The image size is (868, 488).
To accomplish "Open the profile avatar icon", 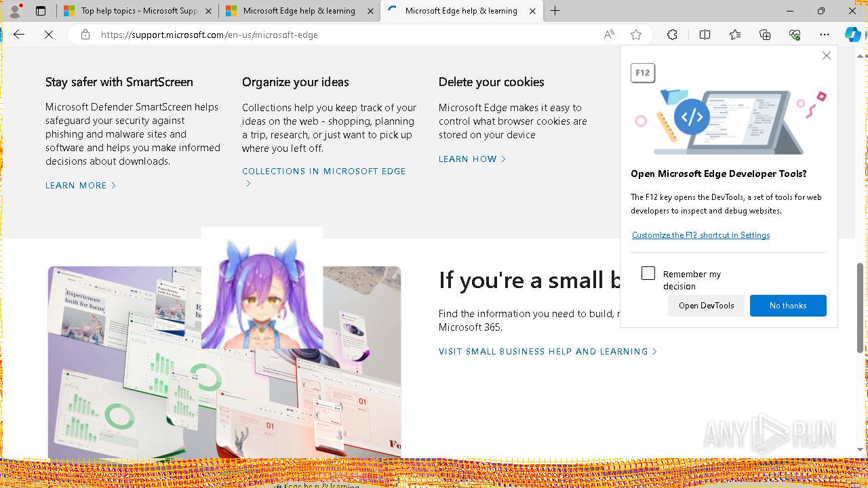I will 15,11.
